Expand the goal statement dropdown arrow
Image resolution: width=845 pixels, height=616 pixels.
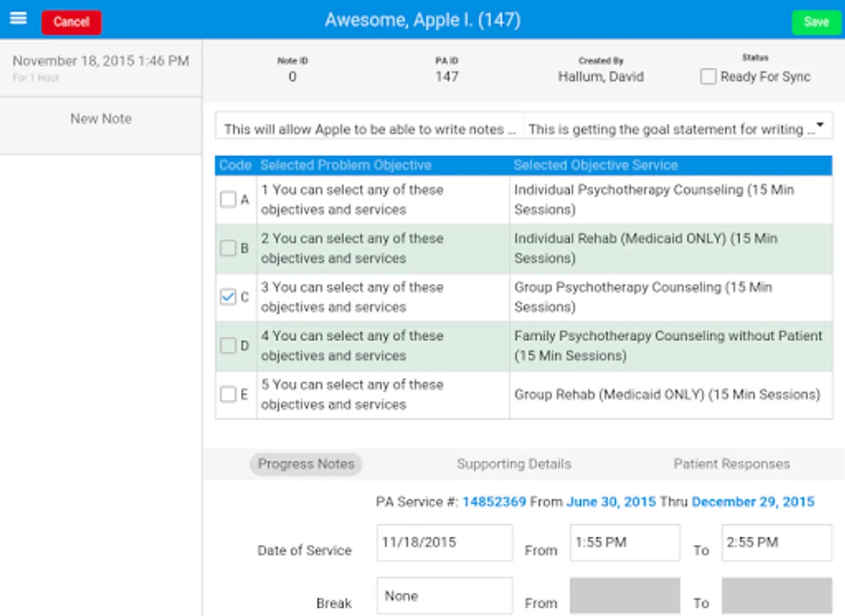coord(820,126)
